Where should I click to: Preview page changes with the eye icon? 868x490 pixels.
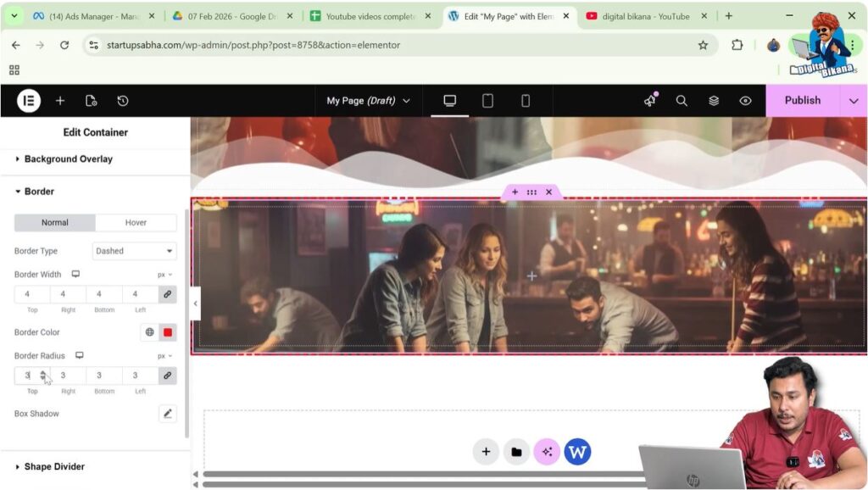(x=745, y=100)
